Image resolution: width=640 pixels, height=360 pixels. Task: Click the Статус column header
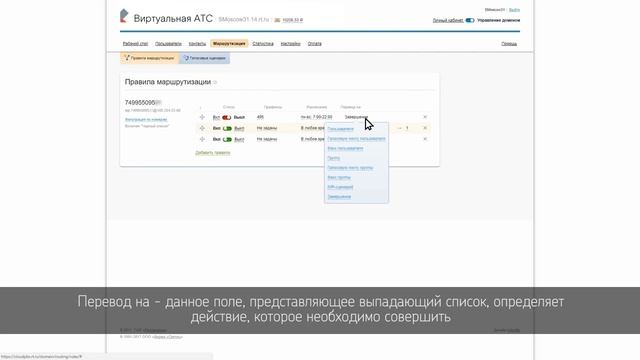(x=229, y=107)
